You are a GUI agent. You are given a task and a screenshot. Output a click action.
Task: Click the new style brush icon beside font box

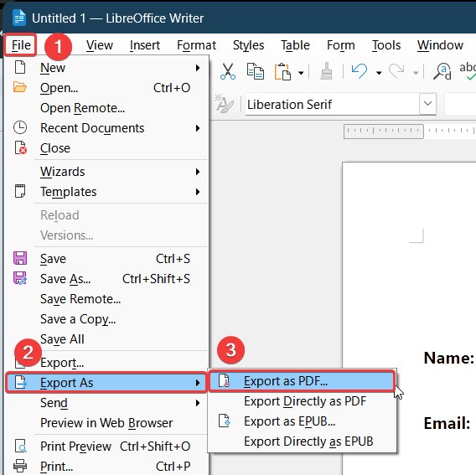[224, 104]
